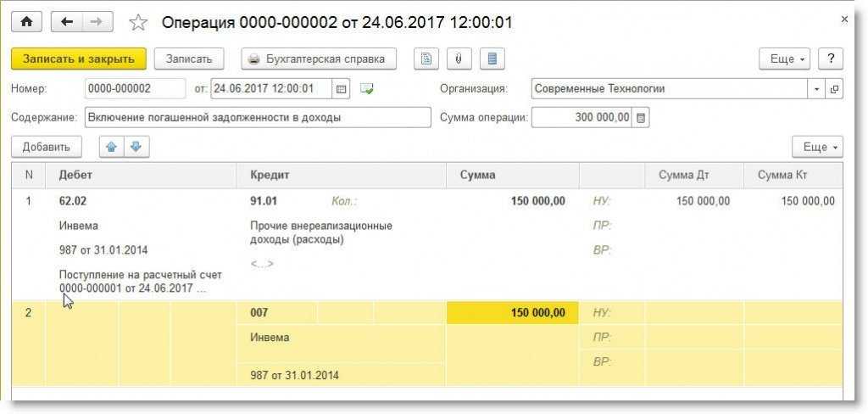868x414 pixels.
Task: Select credit account 91.01 cell
Action: [x=264, y=201]
